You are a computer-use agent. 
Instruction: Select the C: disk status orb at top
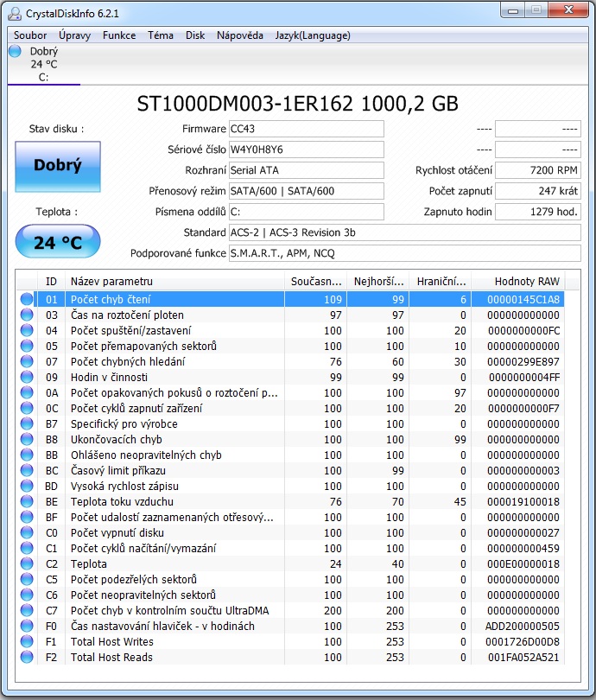click(x=16, y=51)
